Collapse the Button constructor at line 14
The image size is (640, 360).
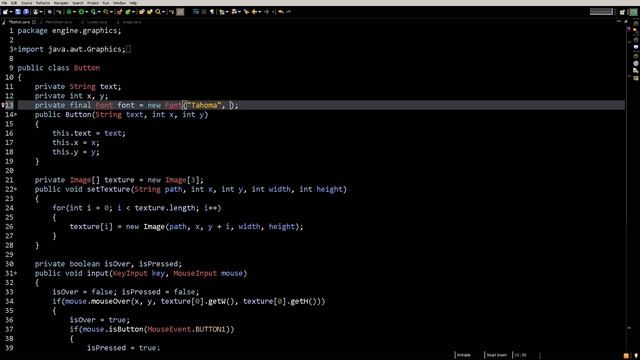pos(16,115)
